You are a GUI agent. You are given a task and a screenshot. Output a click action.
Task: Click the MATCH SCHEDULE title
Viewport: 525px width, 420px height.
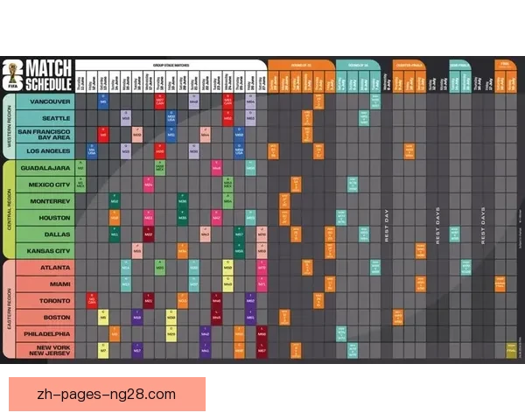click(49, 75)
